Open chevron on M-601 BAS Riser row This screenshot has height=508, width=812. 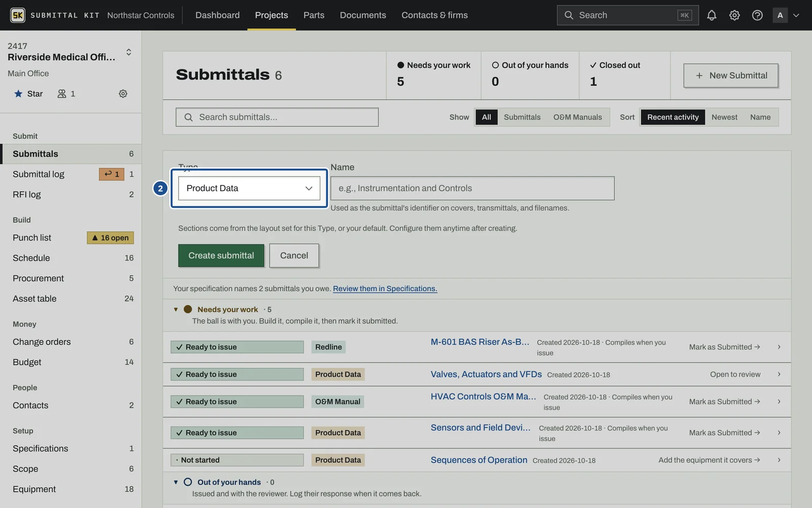(x=779, y=347)
